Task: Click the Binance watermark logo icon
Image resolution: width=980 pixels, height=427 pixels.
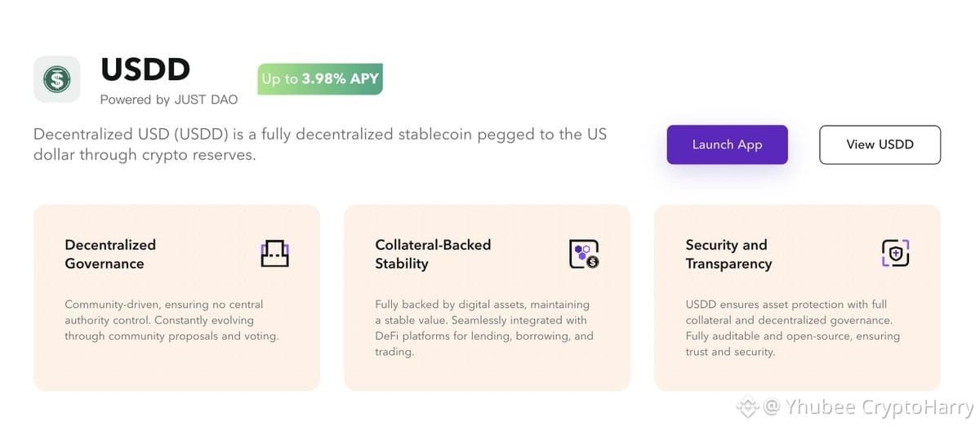Action: [x=747, y=406]
